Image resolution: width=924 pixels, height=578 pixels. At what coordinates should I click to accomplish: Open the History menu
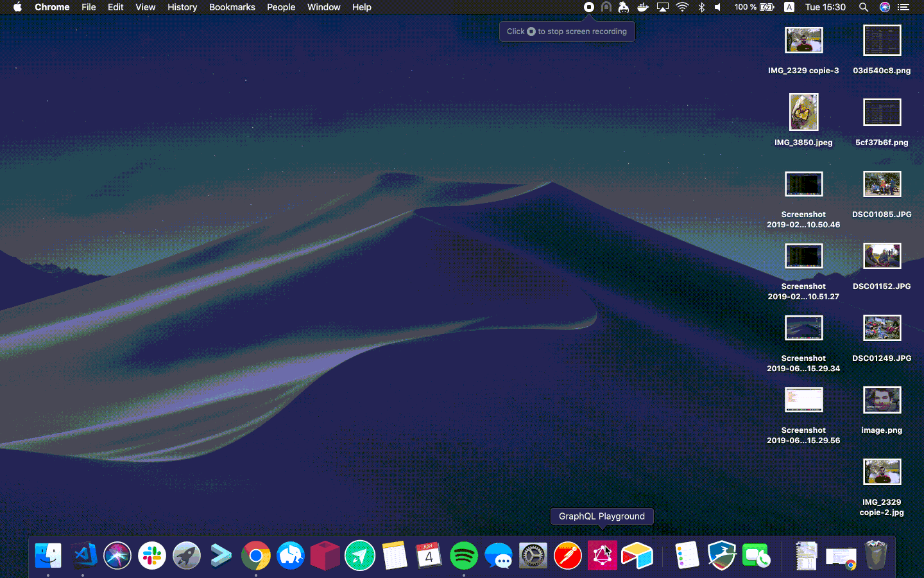pos(182,7)
